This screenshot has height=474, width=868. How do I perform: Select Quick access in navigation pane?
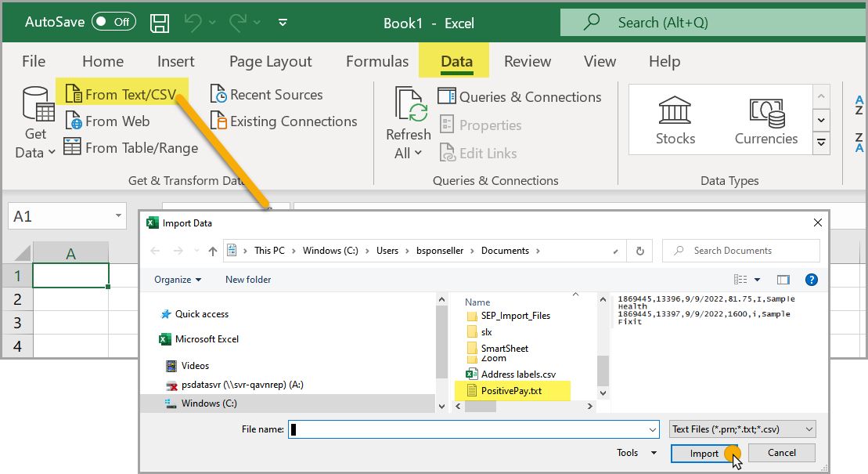(194, 314)
